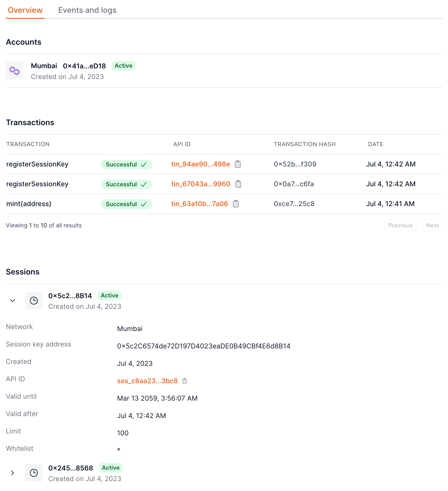Image resolution: width=448 pixels, height=491 pixels.
Task: Open transaction link tin_94ae90...498e
Action: [201, 164]
